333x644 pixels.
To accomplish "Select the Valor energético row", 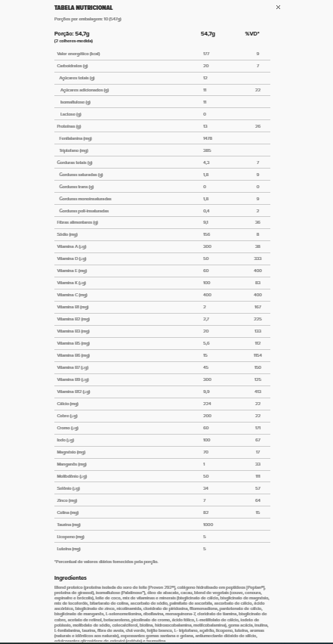I will [162, 54].
